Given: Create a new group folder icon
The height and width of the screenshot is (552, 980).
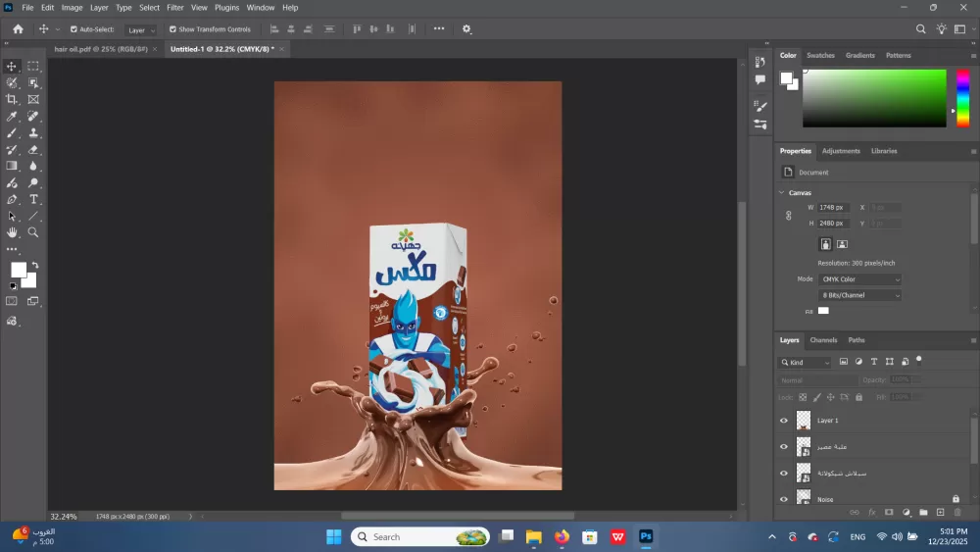Looking at the screenshot, I should (923, 512).
